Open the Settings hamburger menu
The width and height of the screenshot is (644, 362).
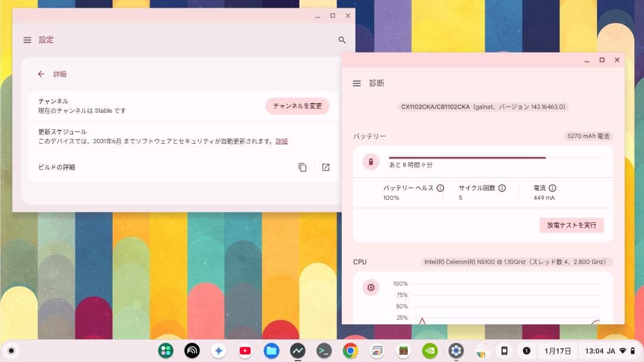pyautogui.click(x=27, y=40)
